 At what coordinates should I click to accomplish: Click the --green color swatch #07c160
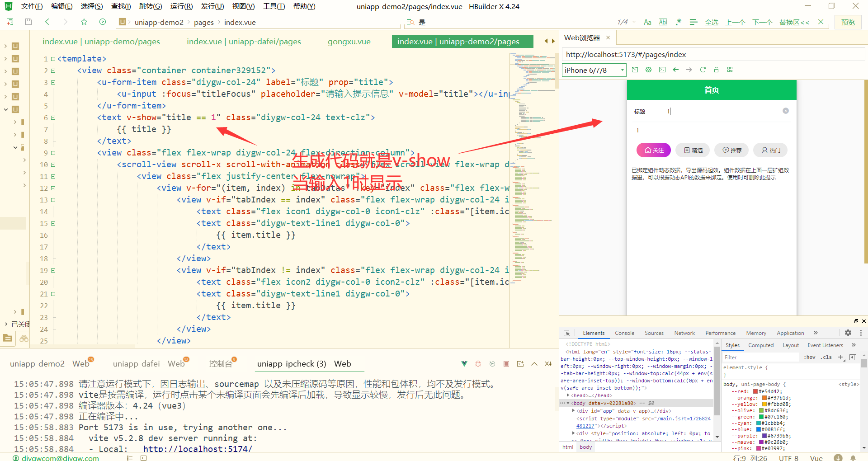pyautogui.click(x=761, y=417)
